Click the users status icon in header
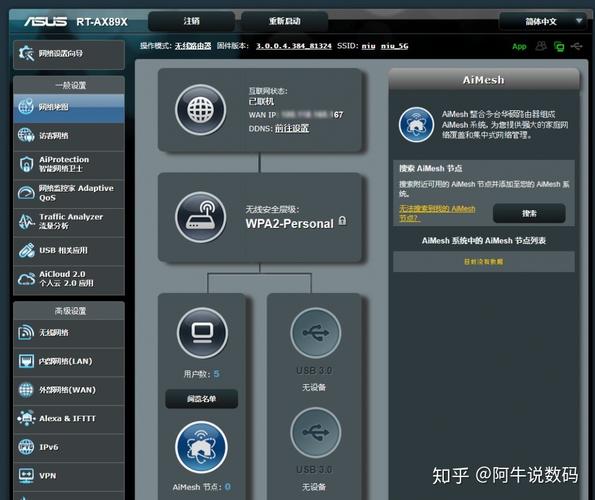Viewport: 595px width, 500px height. (541, 46)
